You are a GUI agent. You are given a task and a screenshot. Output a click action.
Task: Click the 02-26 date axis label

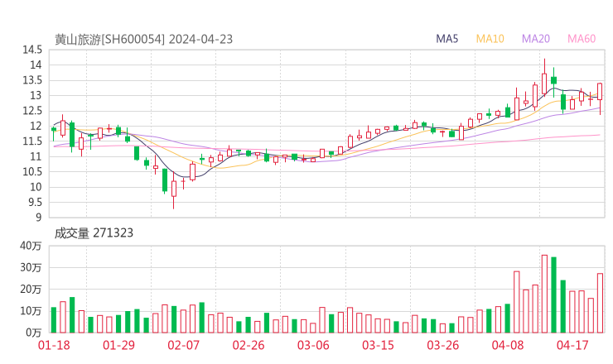249,345
